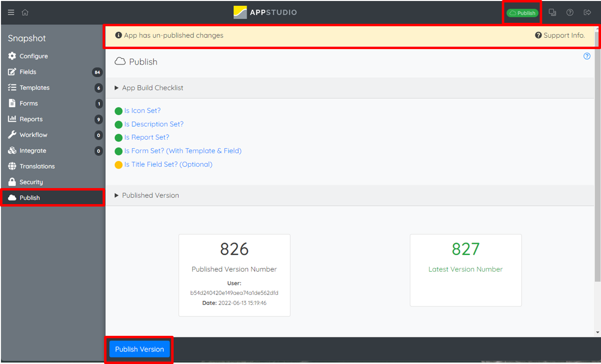Click the AppStudio logo

pyautogui.click(x=265, y=12)
